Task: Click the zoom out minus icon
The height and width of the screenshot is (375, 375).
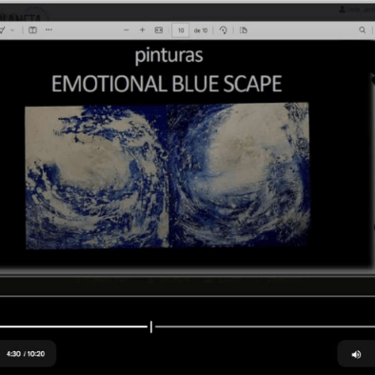Action: coord(126,30)
